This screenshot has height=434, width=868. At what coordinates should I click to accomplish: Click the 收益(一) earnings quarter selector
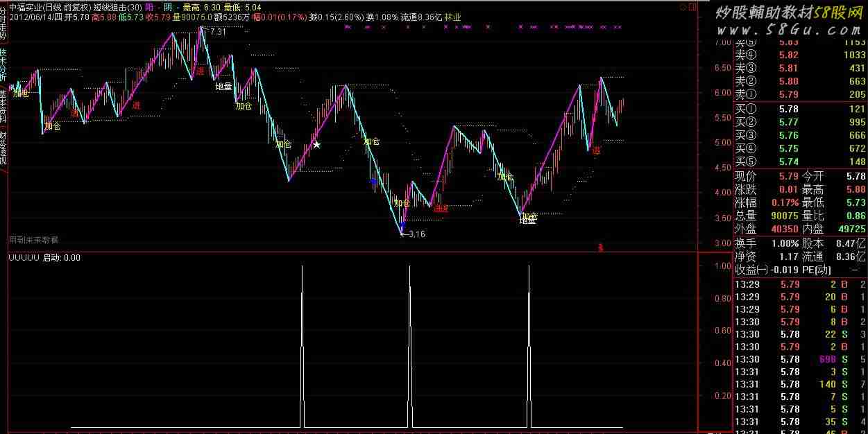[752, 270]
